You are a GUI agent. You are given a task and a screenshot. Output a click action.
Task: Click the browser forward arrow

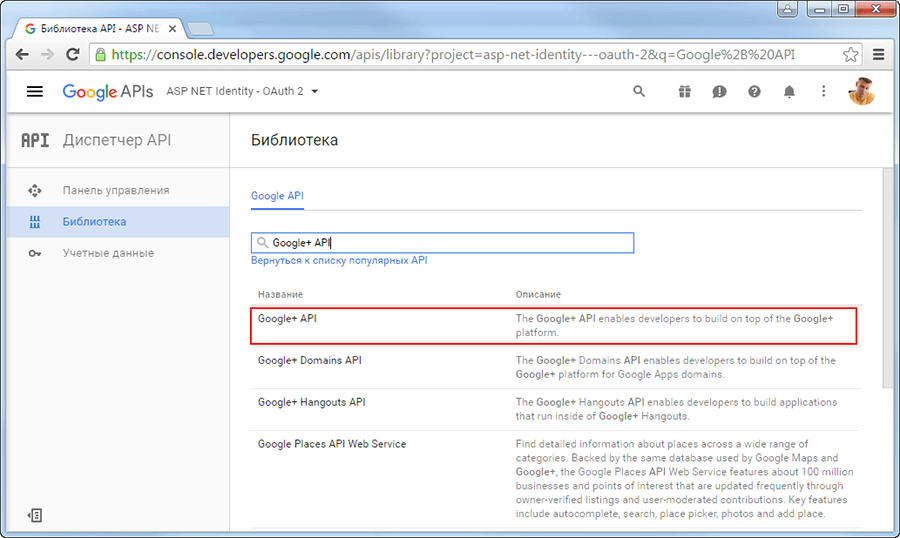click(x=47, y=55)
